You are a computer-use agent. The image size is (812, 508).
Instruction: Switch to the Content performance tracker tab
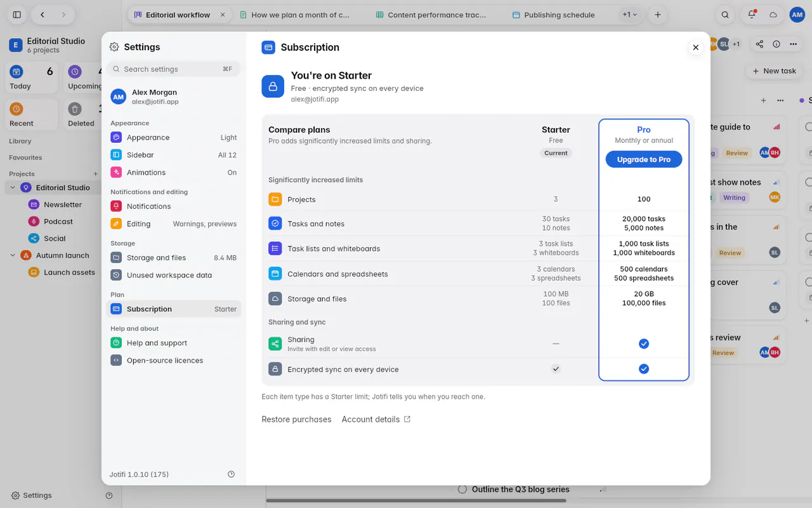(x=431, y=15)
